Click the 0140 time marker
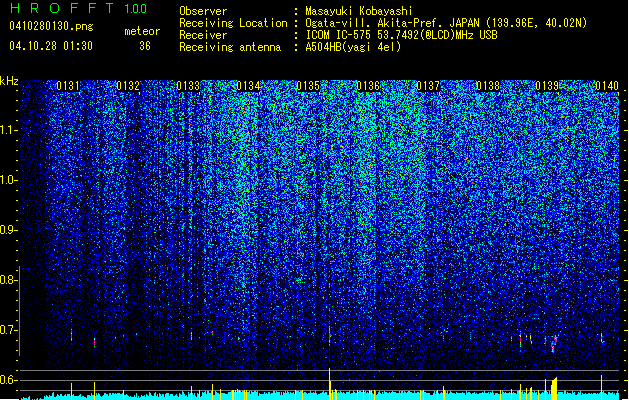 pos(607,86)
